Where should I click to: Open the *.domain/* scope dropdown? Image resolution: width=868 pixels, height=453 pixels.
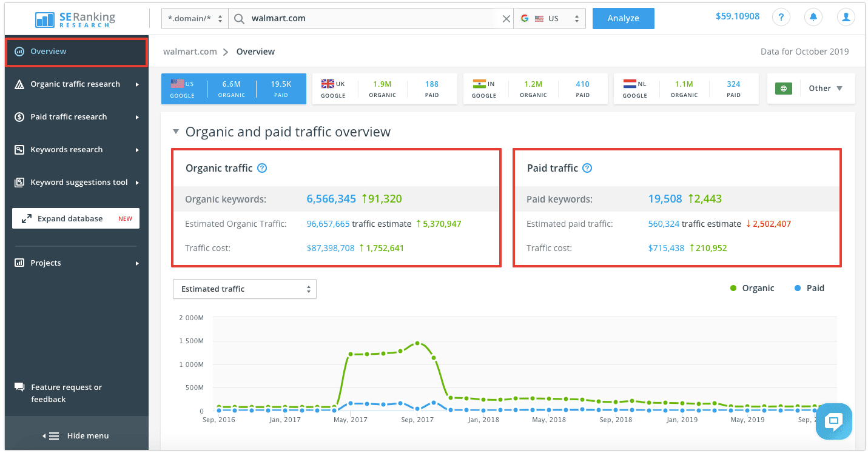(195, 19)
